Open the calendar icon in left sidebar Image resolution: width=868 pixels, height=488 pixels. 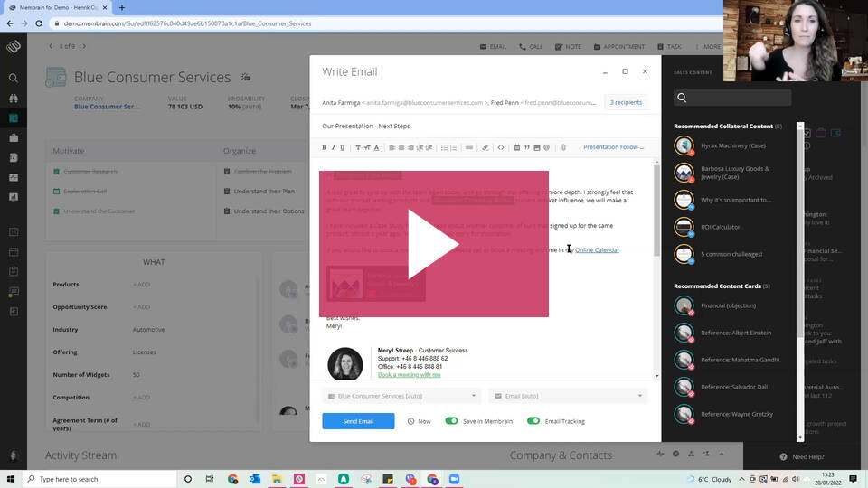pyautogui.click(x=14, y=252)
